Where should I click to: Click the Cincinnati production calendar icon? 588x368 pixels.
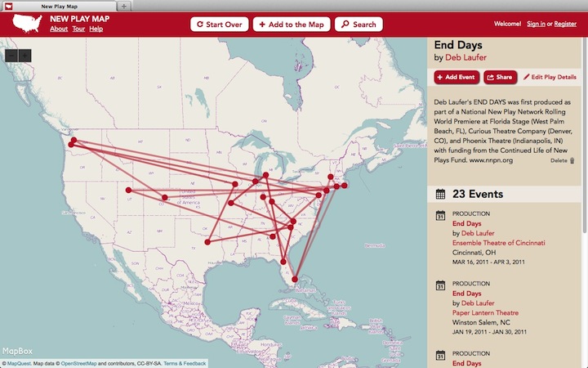(440, 217)
